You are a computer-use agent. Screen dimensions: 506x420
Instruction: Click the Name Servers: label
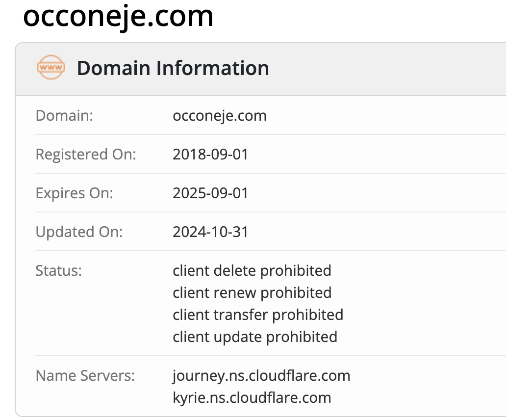click(x=85, y=376)
